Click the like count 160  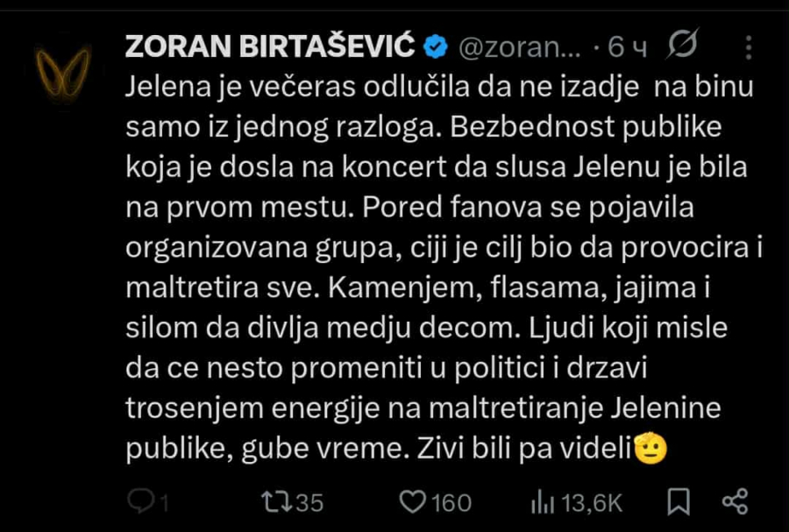[451, 502]
